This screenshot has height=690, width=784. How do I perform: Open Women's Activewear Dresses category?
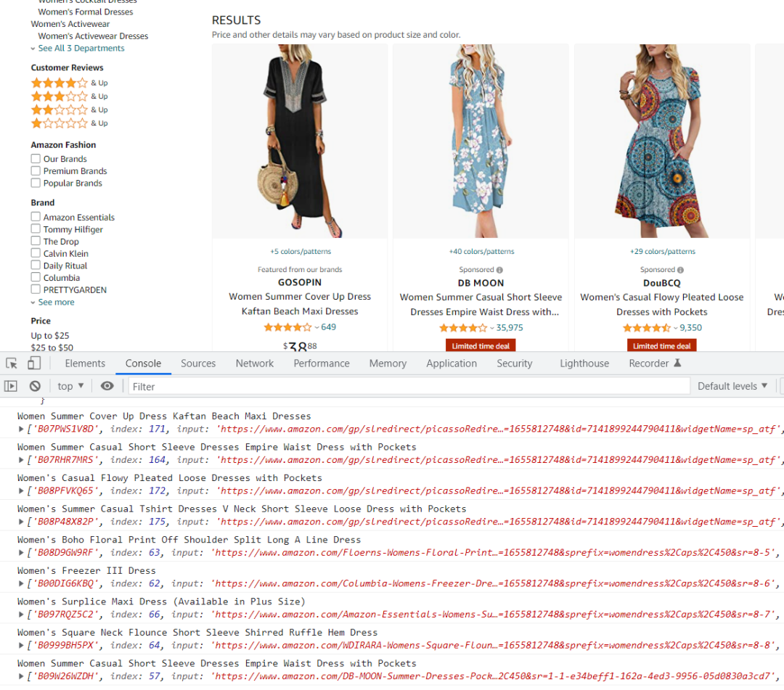pyautogui.click(x=93, y=36)
